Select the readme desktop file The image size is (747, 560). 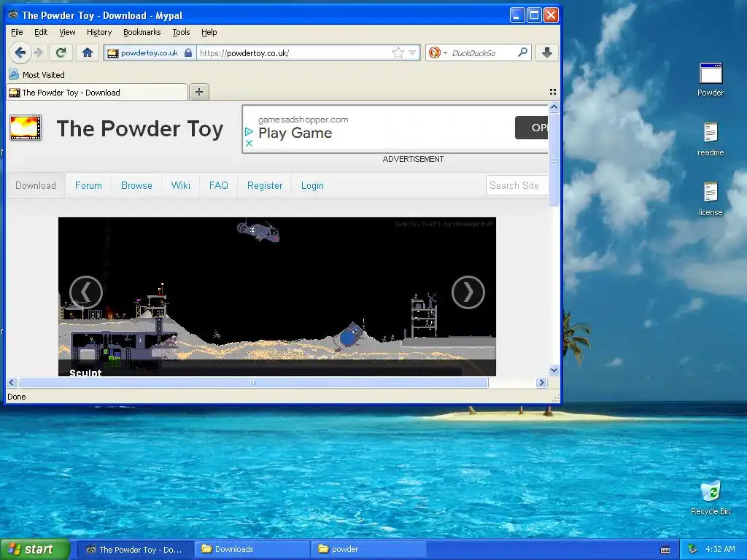pyautogui.click(x=711, y=139)
